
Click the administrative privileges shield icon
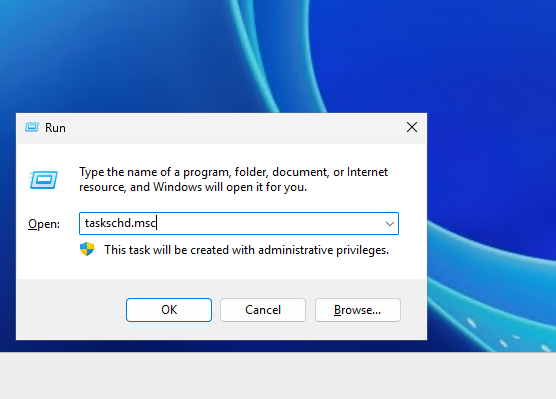coord(87,249)
